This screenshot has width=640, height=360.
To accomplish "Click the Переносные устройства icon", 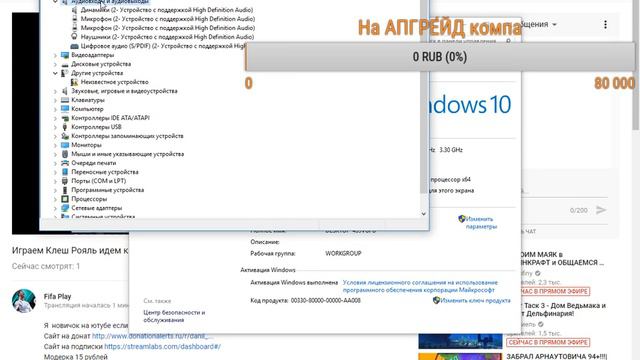I will pos(64,172).
